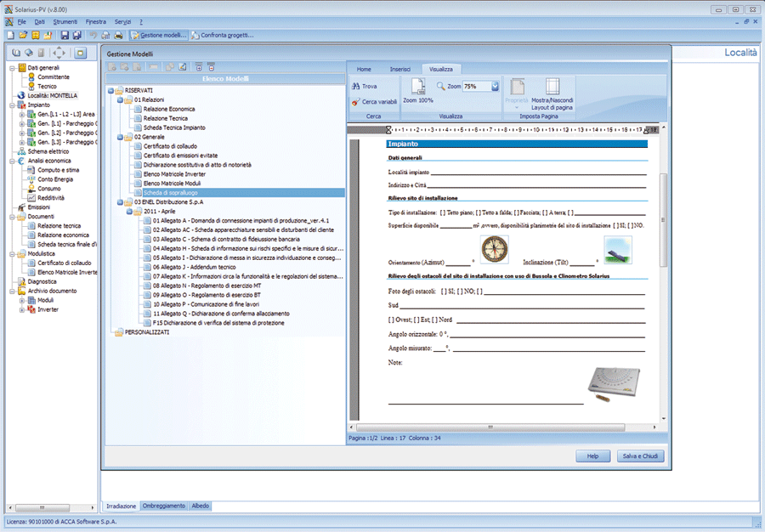Open the Zoom 75% dropdown arrow

tap(496, 87)
